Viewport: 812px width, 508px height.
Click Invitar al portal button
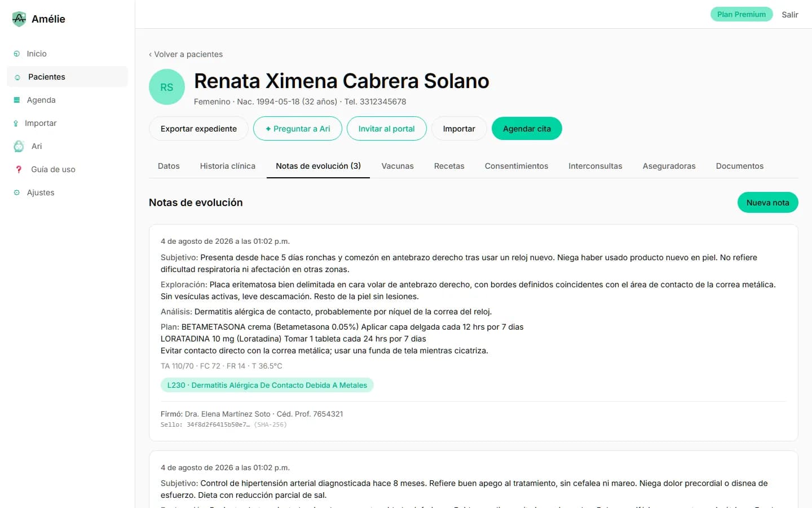tap(387, 129)
